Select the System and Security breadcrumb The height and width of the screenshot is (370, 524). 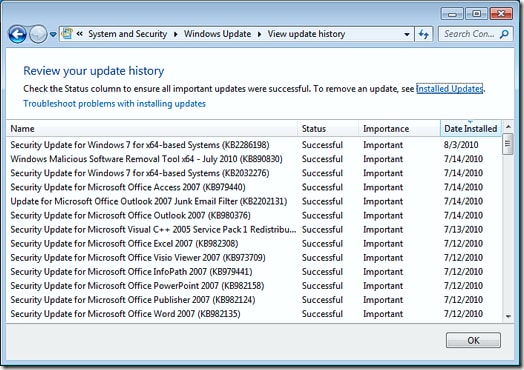127,34
